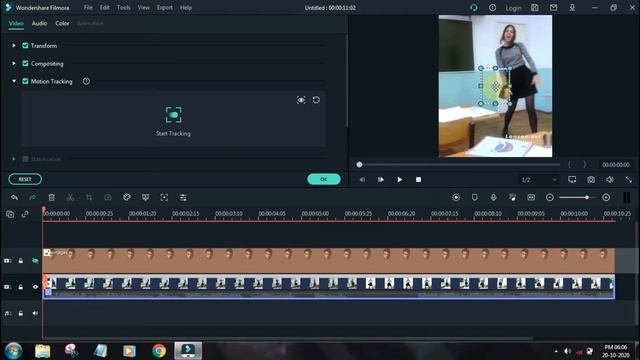This screenshot has height=360, width=640.
Task: Click the green screen tool icon
Action: pos(145,198)
